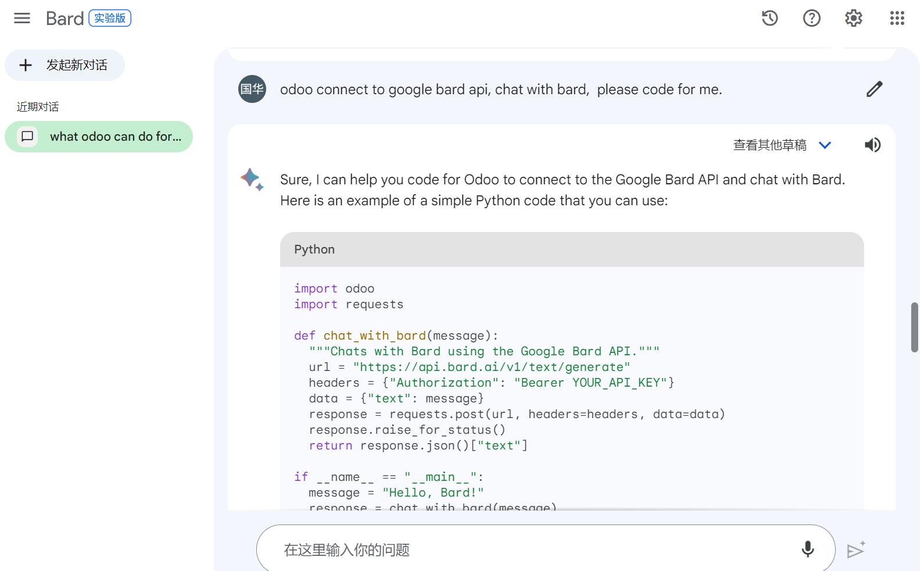The height and width of the screenshot is (571, 924).
Task: Click the Bard sparkle response icon
Action: coord(252,179)
